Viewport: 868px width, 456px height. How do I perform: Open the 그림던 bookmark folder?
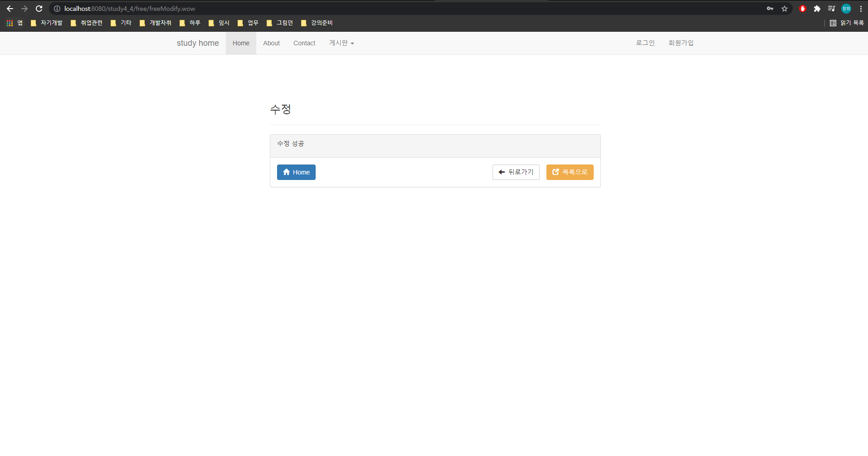click(x=280, y=23)
